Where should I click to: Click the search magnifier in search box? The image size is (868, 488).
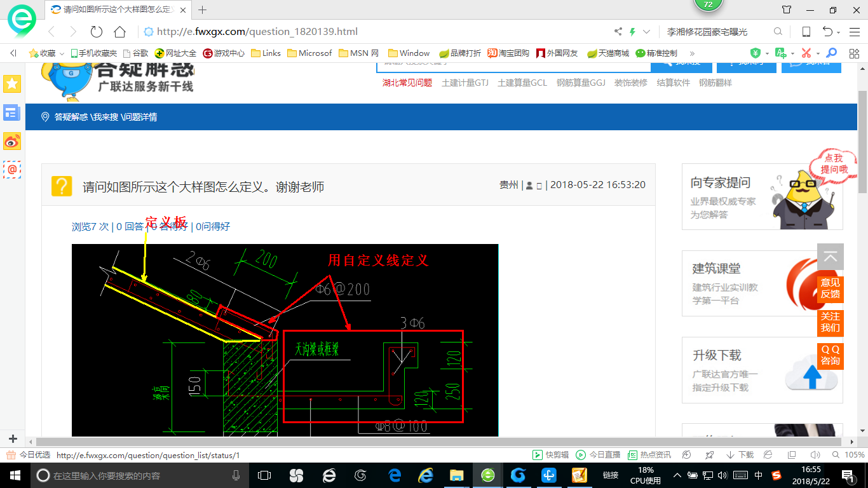[x=778, y=32]
